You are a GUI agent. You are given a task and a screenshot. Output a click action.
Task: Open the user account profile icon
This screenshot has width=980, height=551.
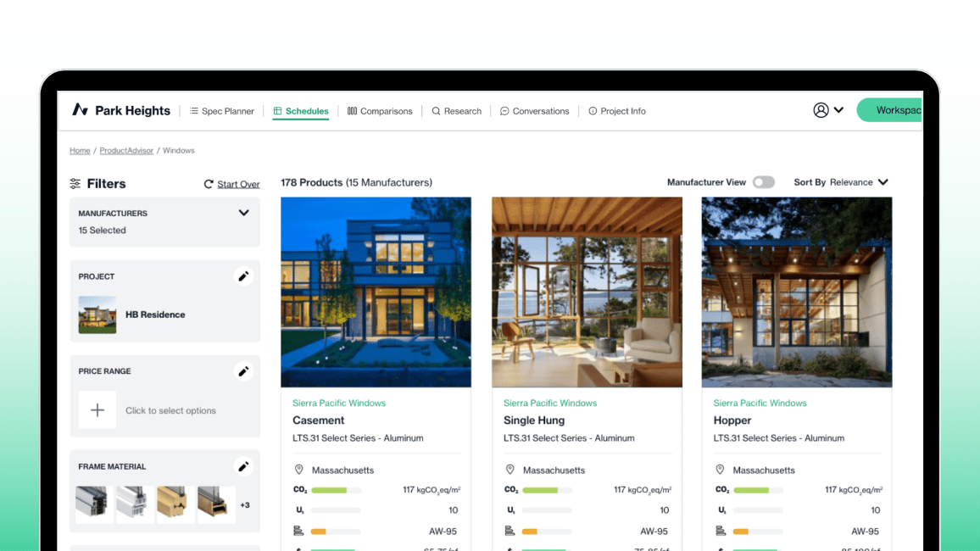820,110
